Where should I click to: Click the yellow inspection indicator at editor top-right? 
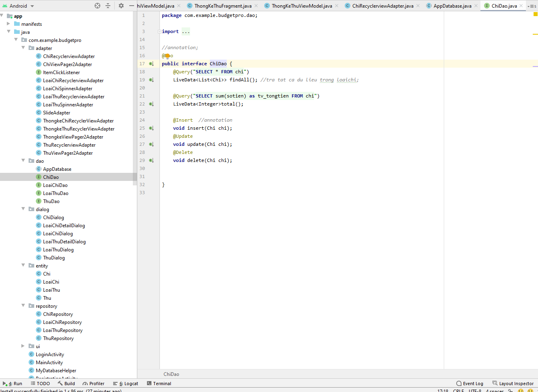(536, 14)
